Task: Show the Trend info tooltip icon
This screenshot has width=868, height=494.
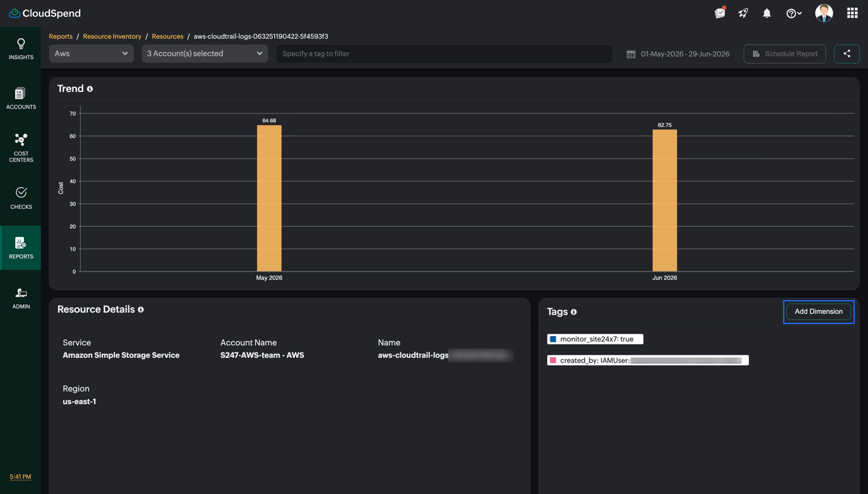Action: tap(90, 89)
